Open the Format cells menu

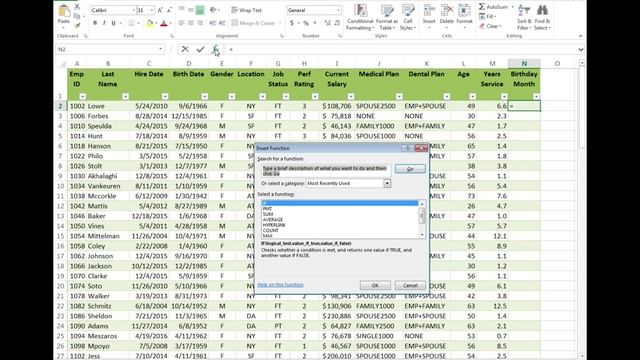click(x=464, y=17)
